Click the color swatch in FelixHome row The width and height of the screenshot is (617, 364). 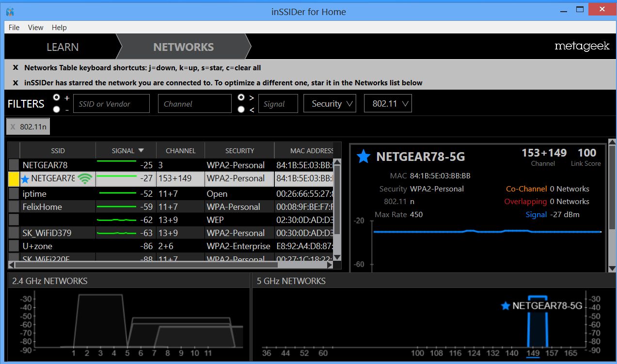[x=14, y=207]
